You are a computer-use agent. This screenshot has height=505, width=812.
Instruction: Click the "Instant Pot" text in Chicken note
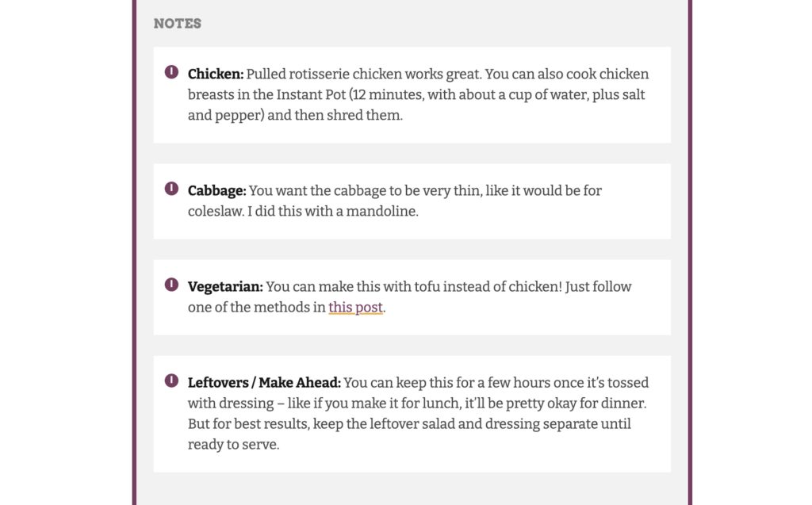[311, 95]
